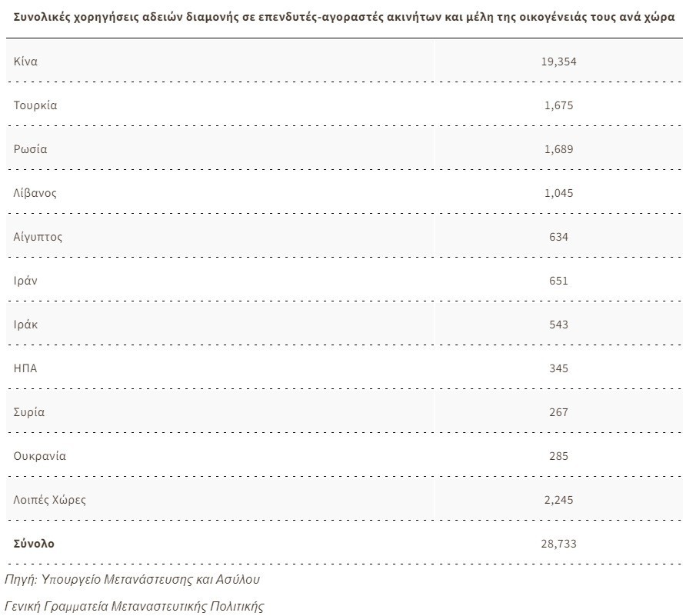686x616 pixels.
Task: Click the Ουκρανία row label
Action: pyautogui.click(x=40, y=456)
